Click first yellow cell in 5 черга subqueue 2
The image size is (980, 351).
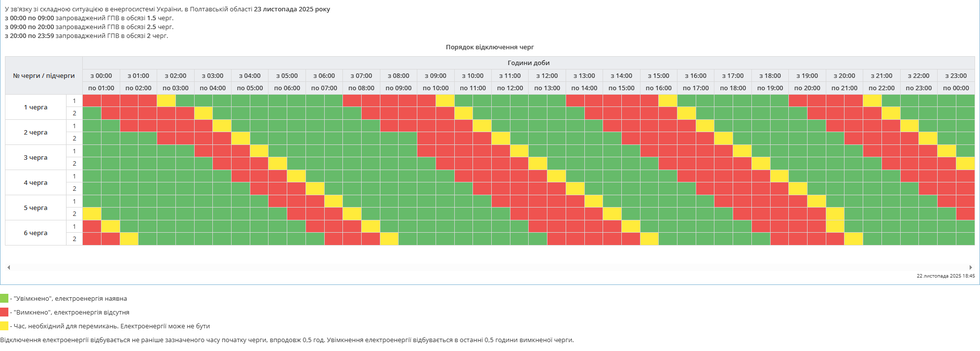click(x=92, y=214)
